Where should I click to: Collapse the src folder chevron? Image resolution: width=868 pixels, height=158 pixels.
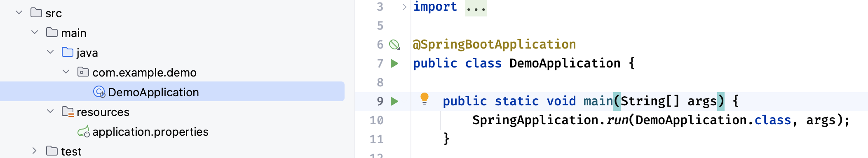19,13
